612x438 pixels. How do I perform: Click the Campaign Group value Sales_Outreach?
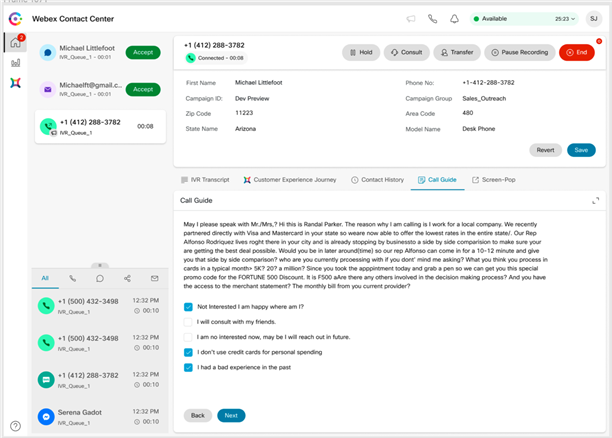(484, 98)
